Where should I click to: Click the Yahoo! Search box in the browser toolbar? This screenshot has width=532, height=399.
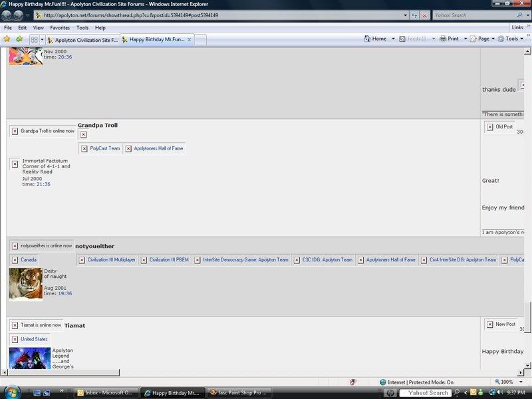[474, 15]
